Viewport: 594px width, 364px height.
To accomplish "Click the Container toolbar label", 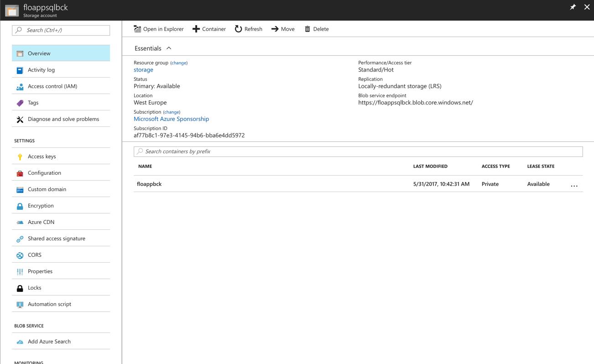I will click(214, 29).
